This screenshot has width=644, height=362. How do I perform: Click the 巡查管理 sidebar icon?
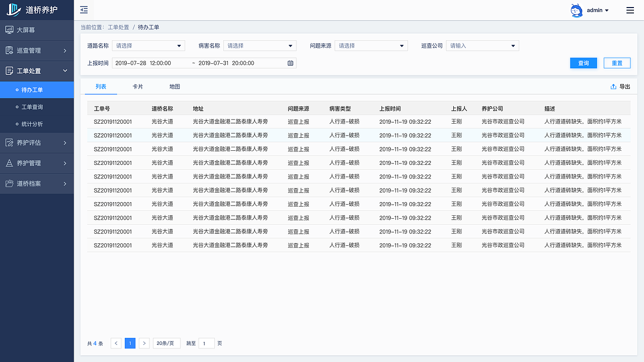click(9, 50)
